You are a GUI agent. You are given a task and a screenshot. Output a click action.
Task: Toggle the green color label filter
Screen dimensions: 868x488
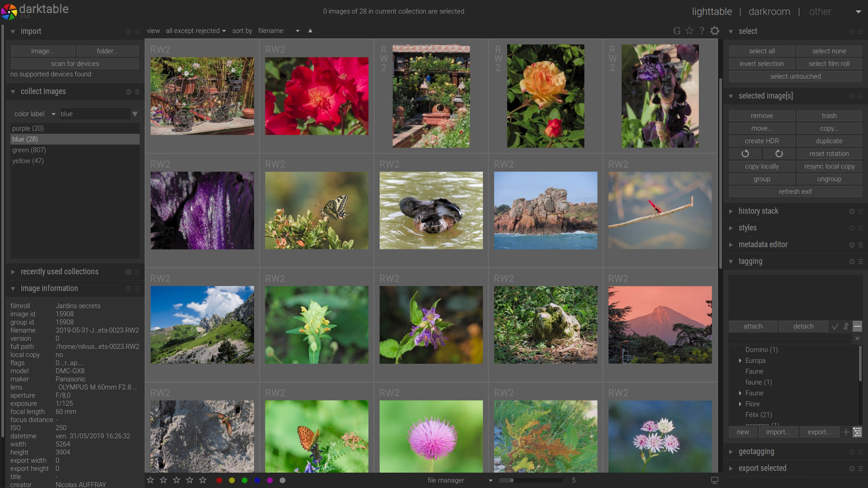click(245, 480)
